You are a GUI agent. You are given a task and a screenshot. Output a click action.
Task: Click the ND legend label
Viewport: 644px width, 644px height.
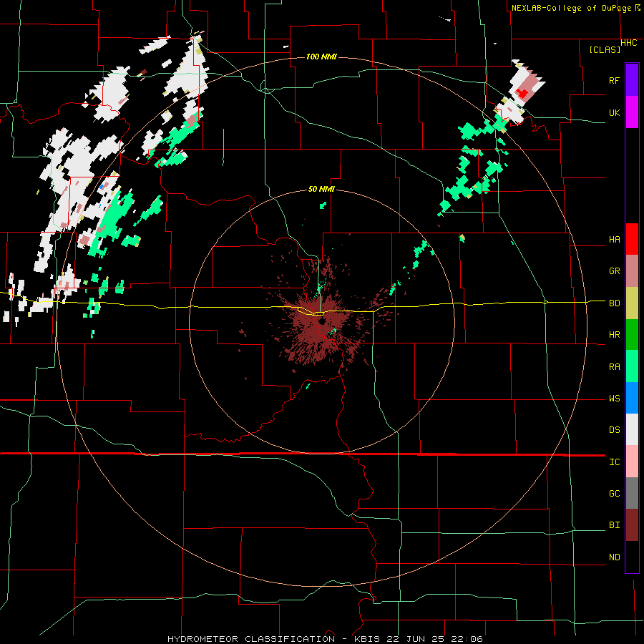(614, 557)
